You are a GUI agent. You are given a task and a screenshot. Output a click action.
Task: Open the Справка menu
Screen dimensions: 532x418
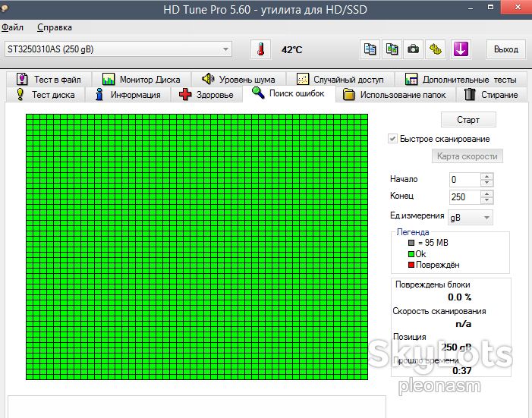55,27
